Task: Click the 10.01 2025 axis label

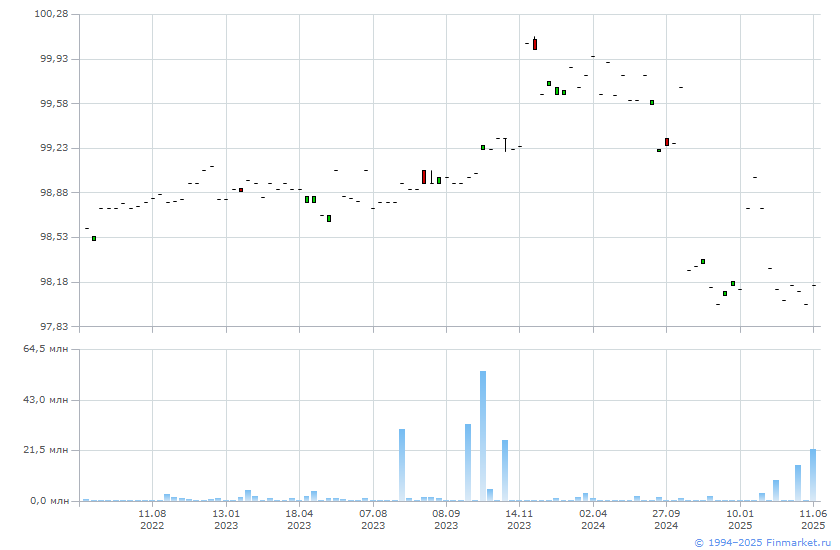Action: [740, 520]
